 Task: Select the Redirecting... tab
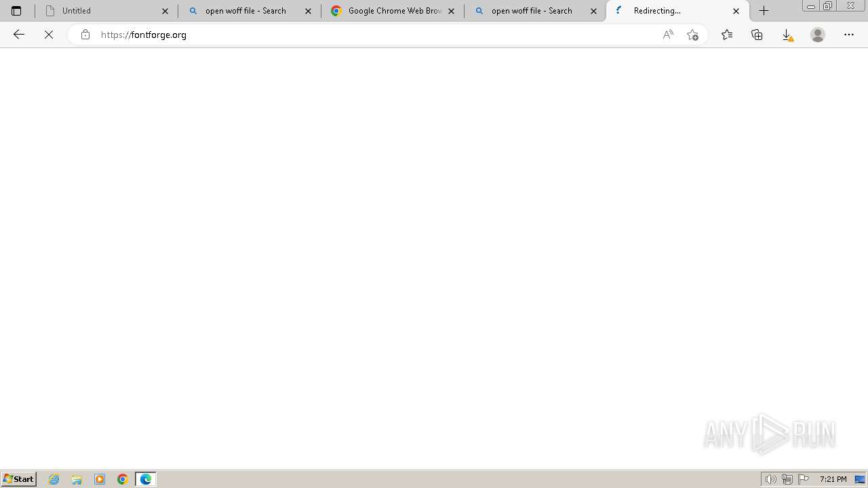click(x=677, y=11)
